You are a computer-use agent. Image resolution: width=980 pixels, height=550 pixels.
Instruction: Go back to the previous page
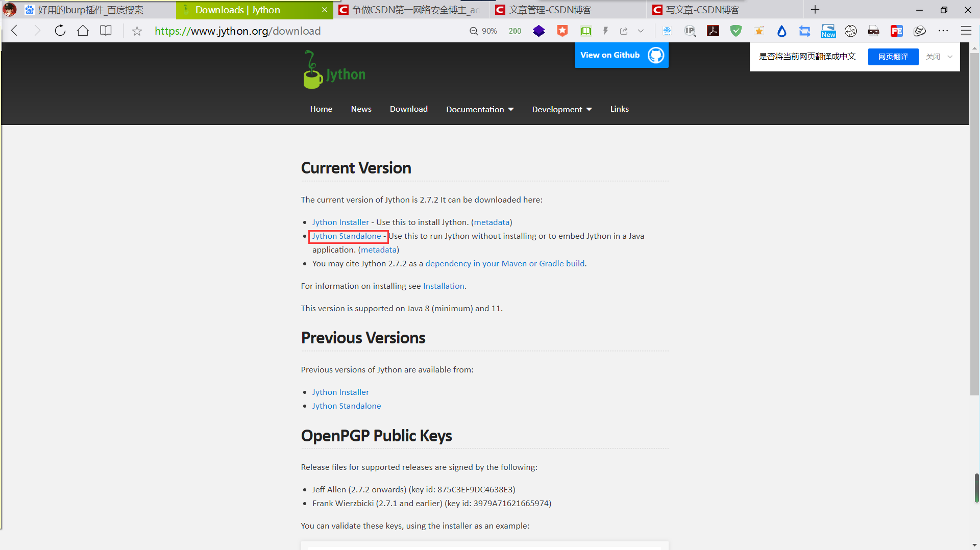pyautogui.click(x=14, y=31)
